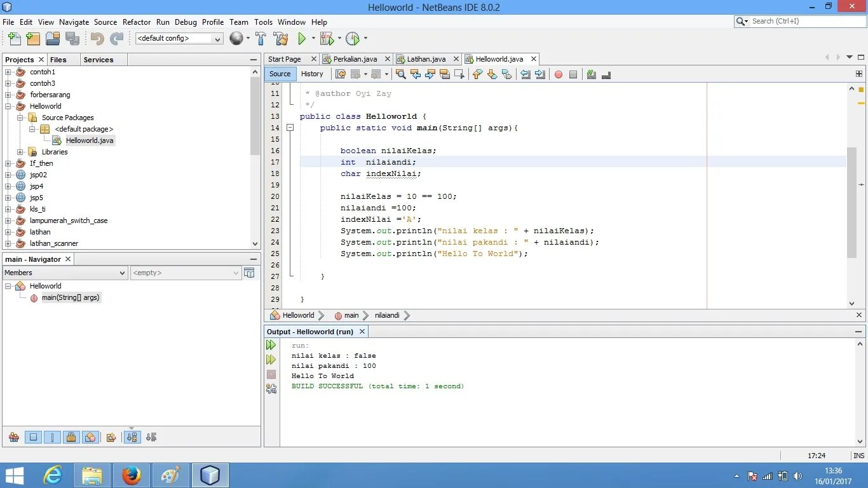Viewport: 868px width, 488px height.
Task: Open the Navigate menu
Action: click(x=74, y=22)
